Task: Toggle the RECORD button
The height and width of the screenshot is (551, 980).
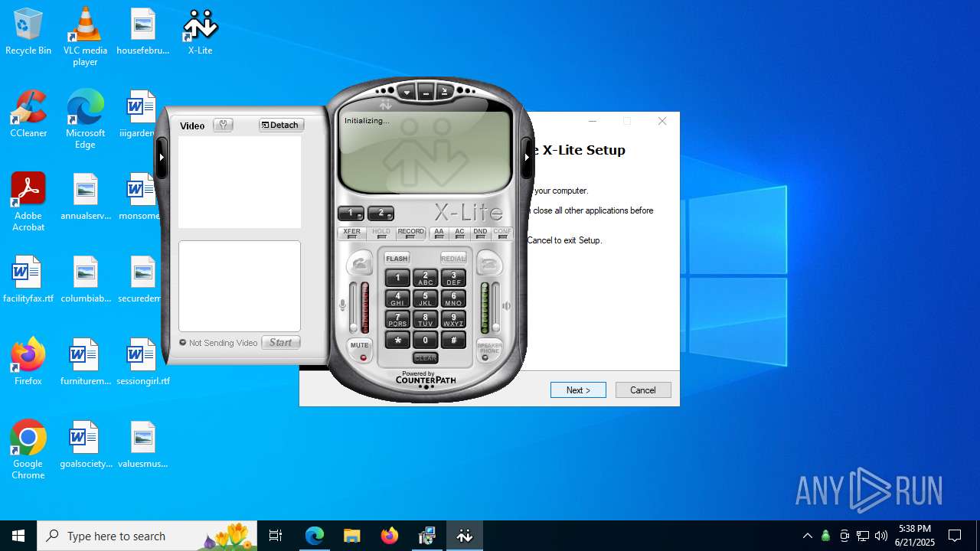Action: point(411,233)
